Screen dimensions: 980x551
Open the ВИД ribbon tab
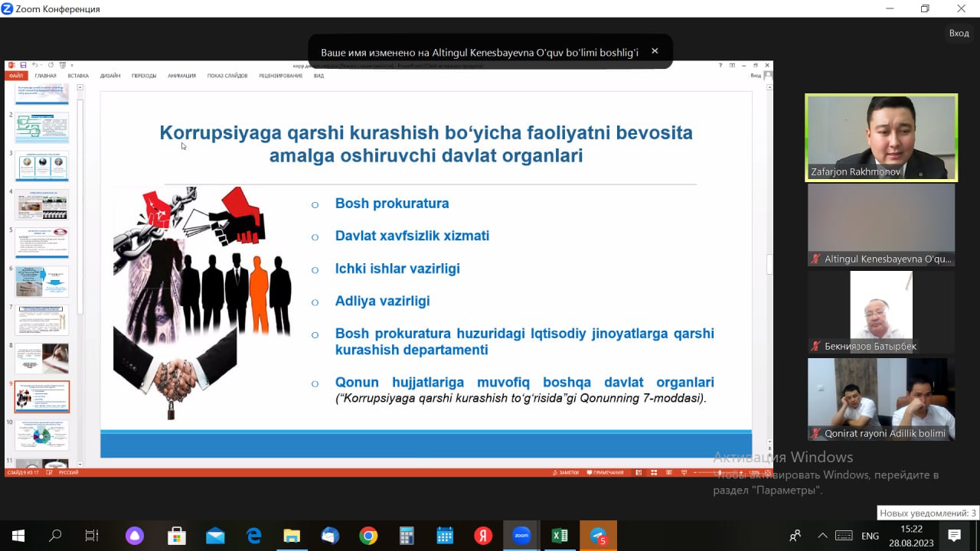point(318,76)
